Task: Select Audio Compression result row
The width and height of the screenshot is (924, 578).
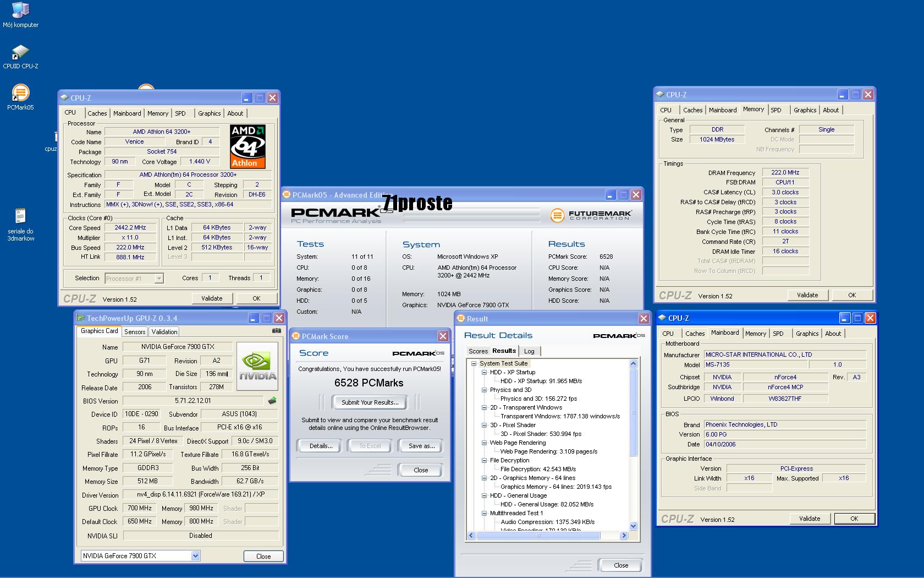Action: pyautogui.click(x=547, y=522)
